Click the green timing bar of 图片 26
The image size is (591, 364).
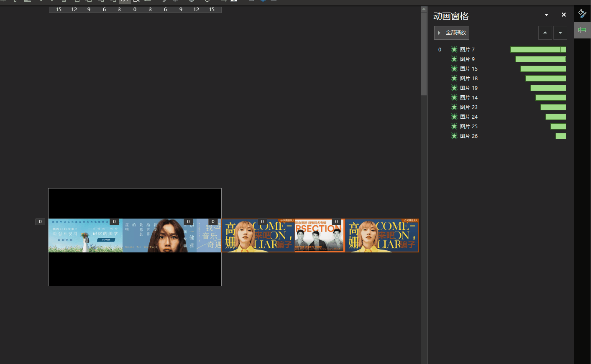pos(561,136)
